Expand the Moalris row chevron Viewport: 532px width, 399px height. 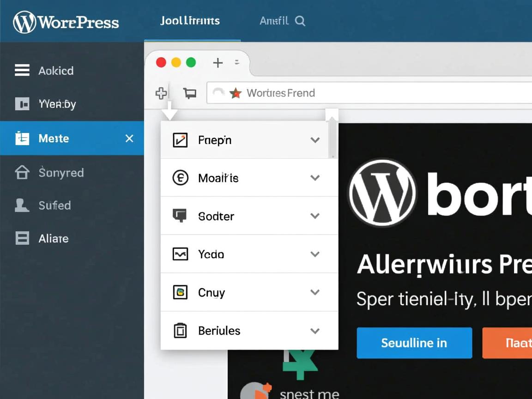pyautogui.click(x=315, y=178)
